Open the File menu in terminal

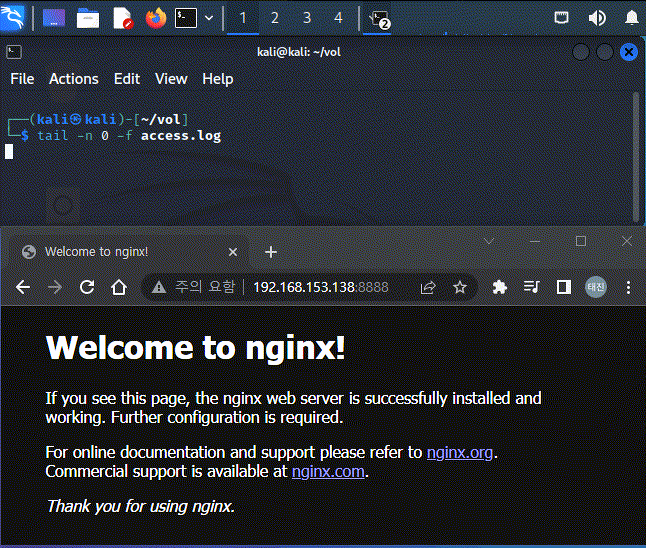point(22,79)
